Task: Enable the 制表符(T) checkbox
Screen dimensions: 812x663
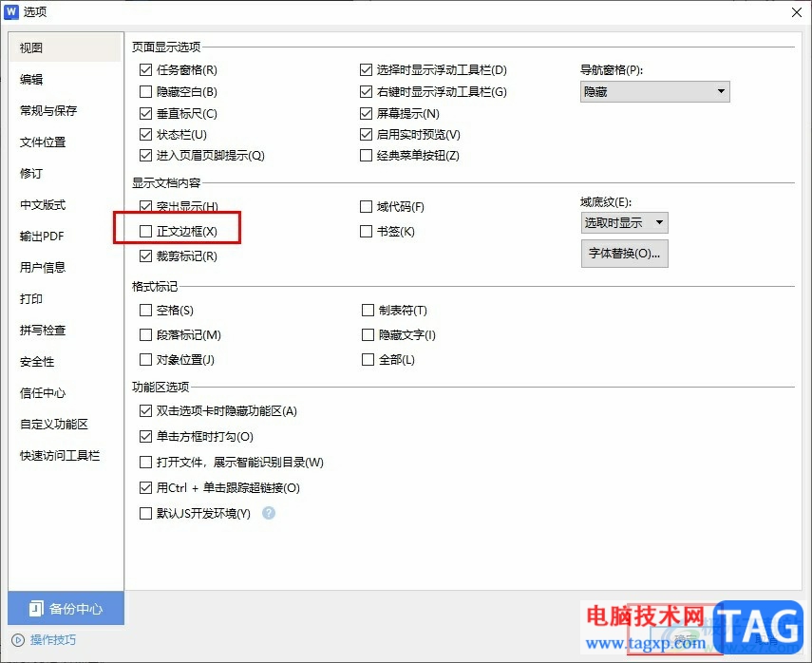Action: (368, 311)
